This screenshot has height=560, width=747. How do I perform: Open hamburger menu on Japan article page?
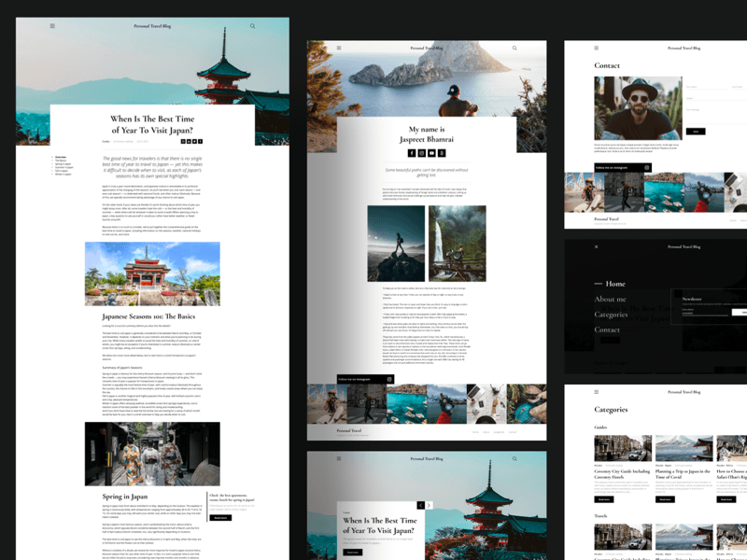tap(52, 26)
